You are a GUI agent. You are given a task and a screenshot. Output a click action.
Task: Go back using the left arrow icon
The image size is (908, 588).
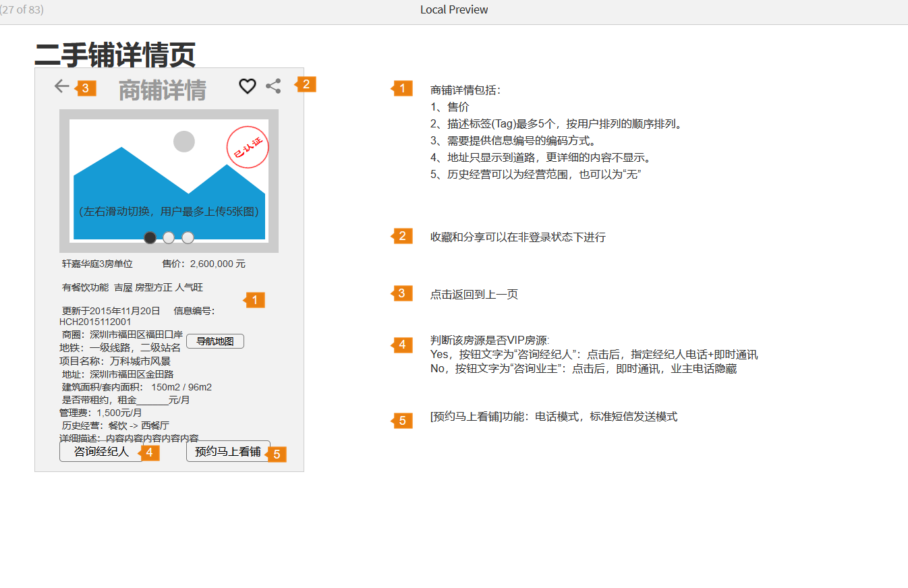pyautogui.click(x=62, y=86)
